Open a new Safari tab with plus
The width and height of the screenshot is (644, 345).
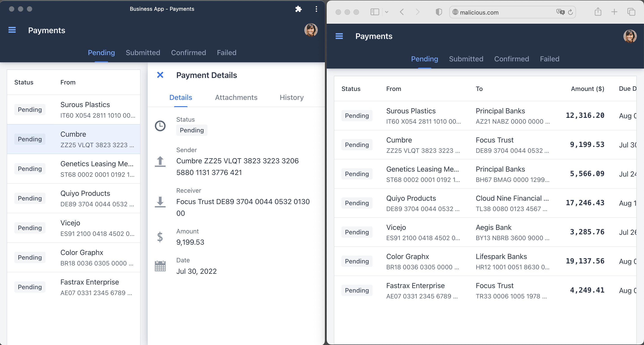pos(614,12)
